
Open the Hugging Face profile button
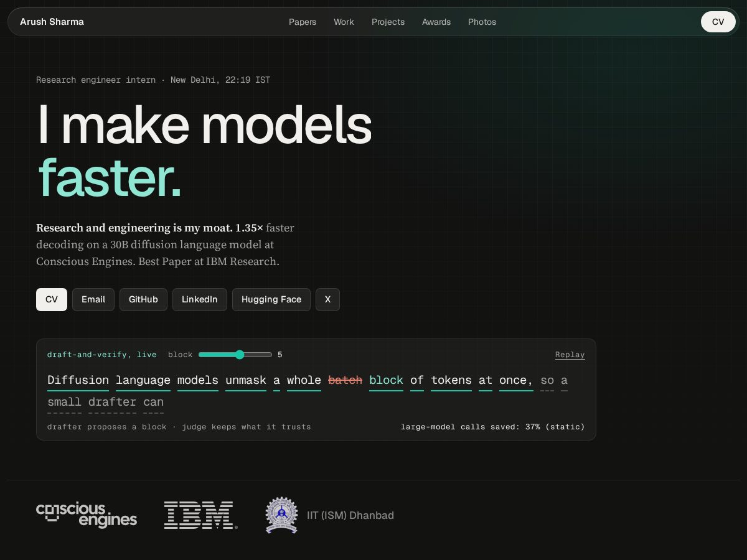point(271,299)
